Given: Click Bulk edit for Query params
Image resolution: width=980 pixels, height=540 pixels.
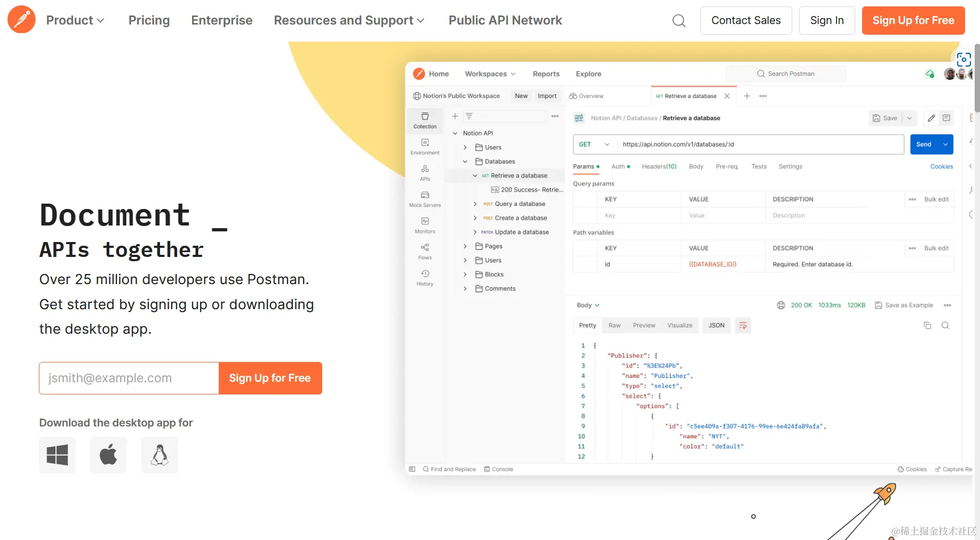Looking at the screenshot, I should coord(936,199).
